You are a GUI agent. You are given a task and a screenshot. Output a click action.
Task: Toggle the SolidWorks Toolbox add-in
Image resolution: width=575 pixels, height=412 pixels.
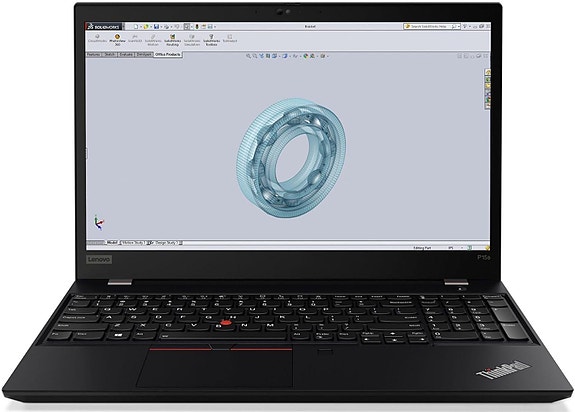(211, 40)
